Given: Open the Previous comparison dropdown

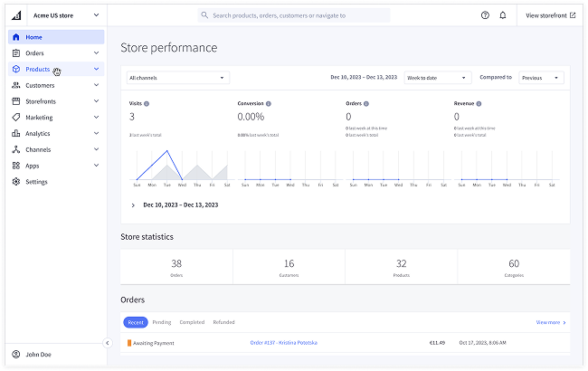Looking at the screenshot, I should (x=541, y=78).
